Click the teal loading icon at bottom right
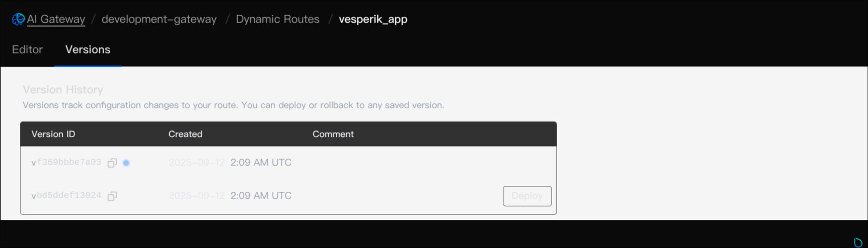This screenshot has height=248, width=868. coord(858,242)
